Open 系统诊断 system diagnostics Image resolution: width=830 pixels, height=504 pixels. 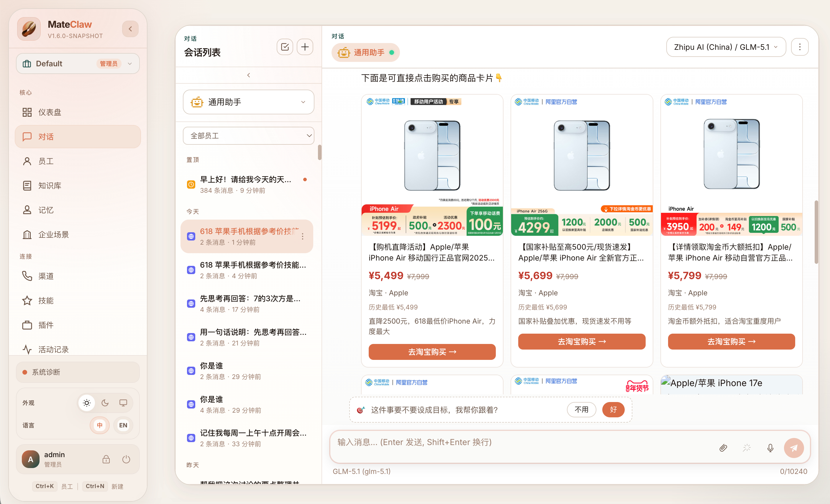coord(78,372)
